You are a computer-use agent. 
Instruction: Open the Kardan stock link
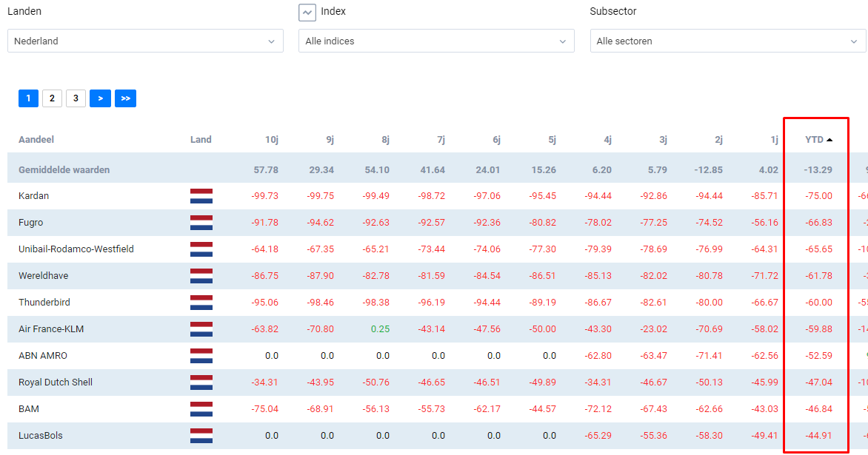point(34,196)
